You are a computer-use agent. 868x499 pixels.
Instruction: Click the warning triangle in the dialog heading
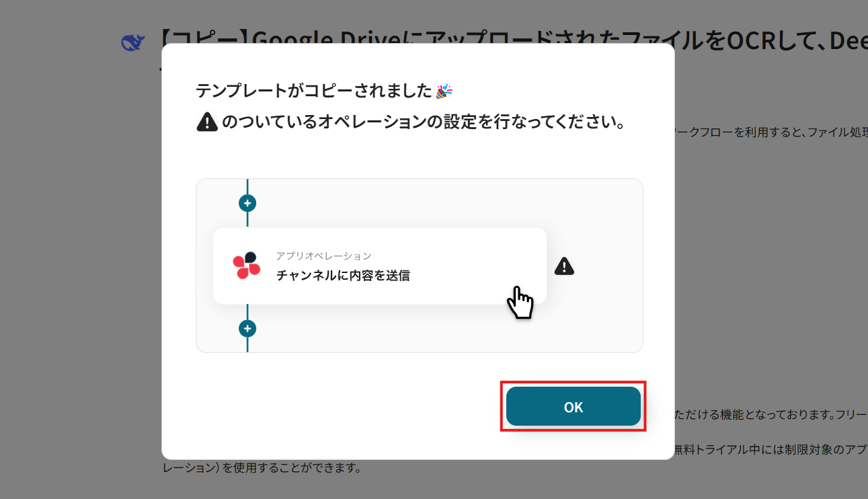(207, 122)
